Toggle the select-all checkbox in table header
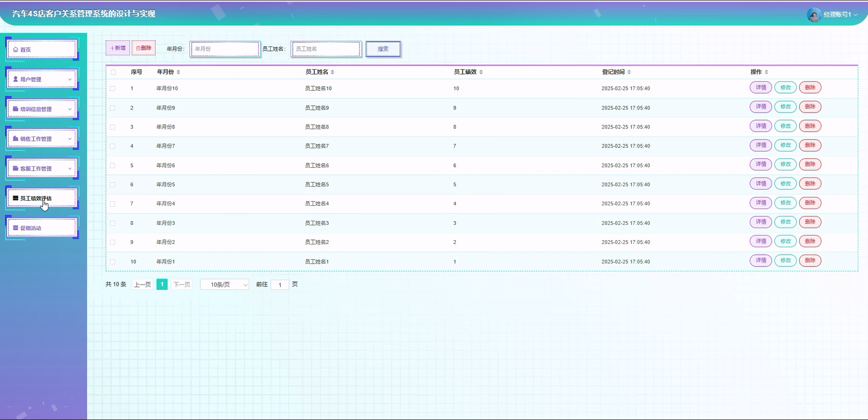Image resolution: width=868 pixels, height=420 pixels. coord(113,72)
